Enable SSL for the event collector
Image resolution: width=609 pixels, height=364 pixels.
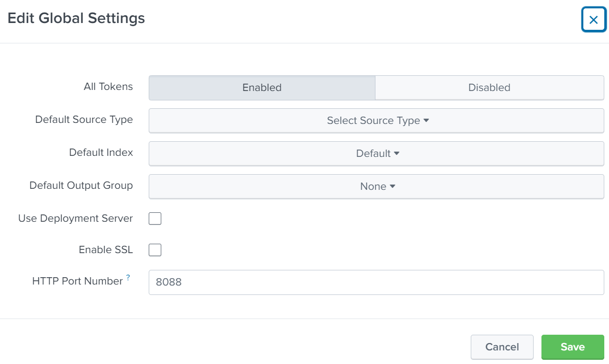155,250
